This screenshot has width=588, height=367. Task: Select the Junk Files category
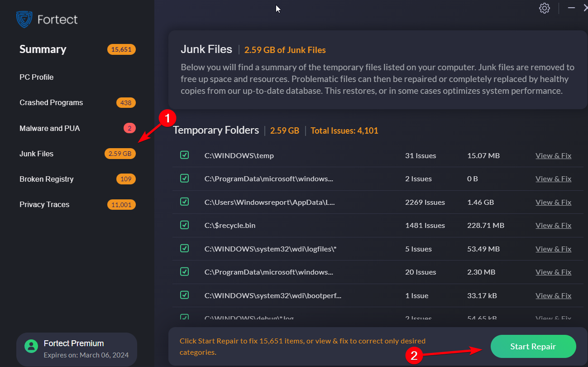pos(37,154)
